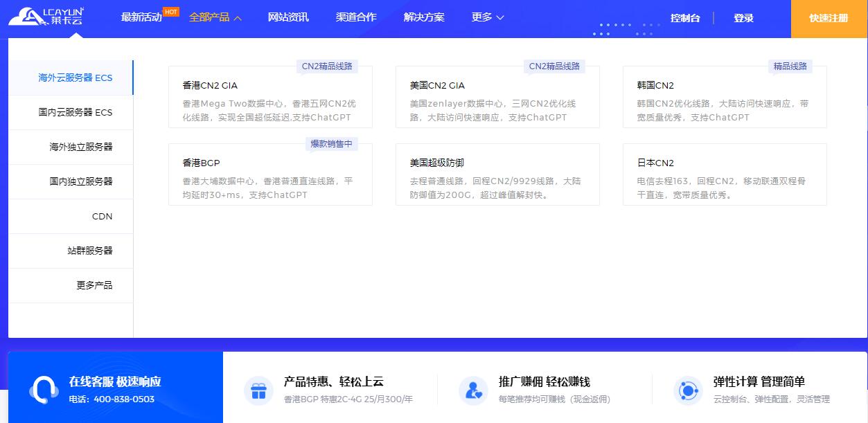The width and height of the screenshot is (868, 423).
Task: Open the 日本CN2 product
Action: (x=725, y=174)
